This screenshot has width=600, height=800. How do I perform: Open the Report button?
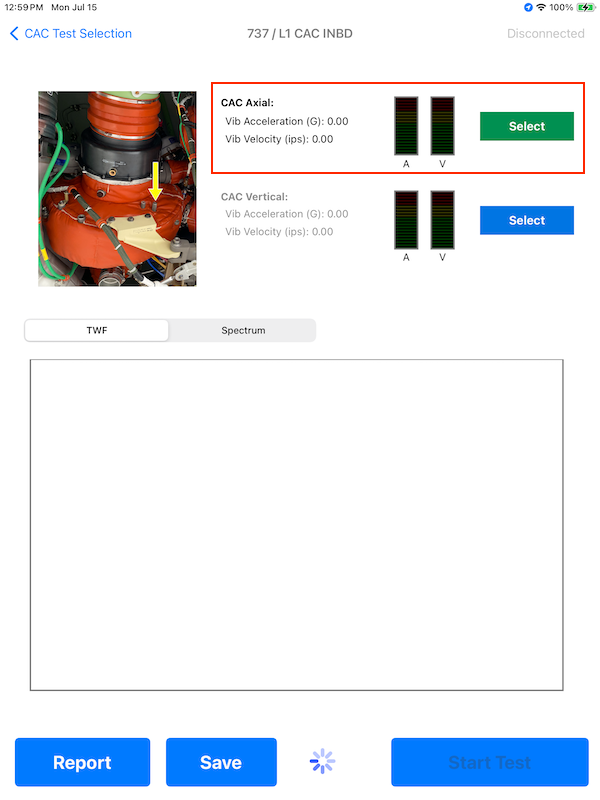[x=82, y=762]
